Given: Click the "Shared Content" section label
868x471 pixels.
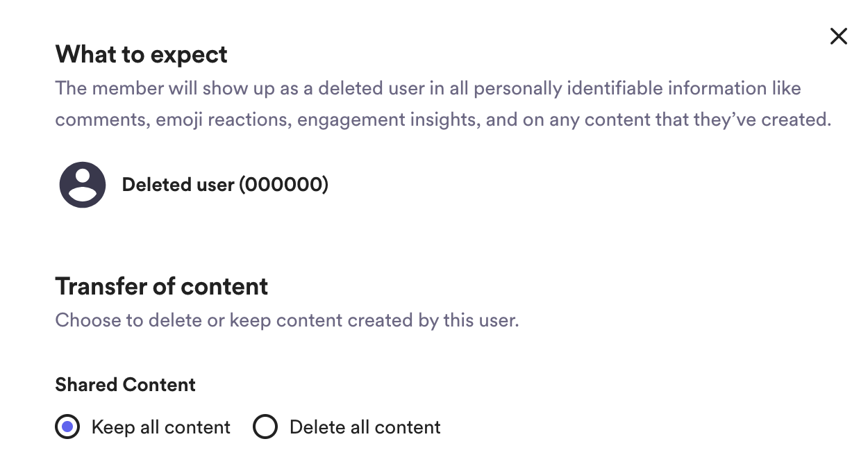Looking at the screenshot, I should [x=125, y=385].
